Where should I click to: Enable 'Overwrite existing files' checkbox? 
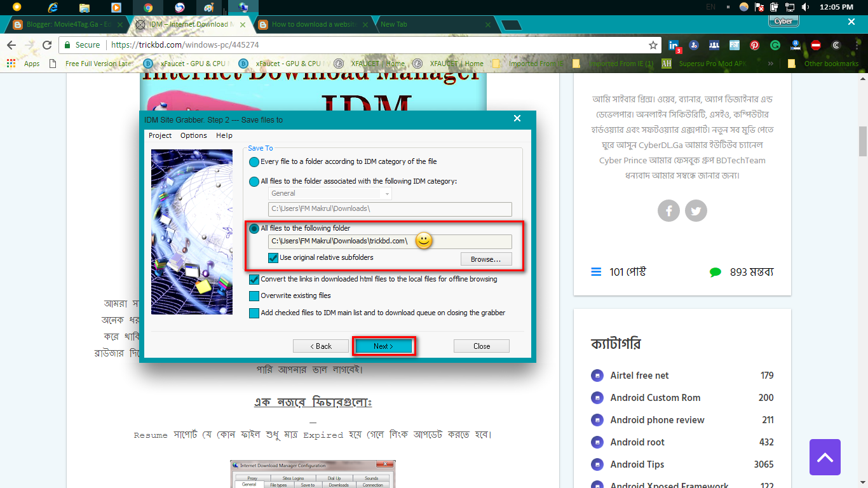tap(254, 295)
